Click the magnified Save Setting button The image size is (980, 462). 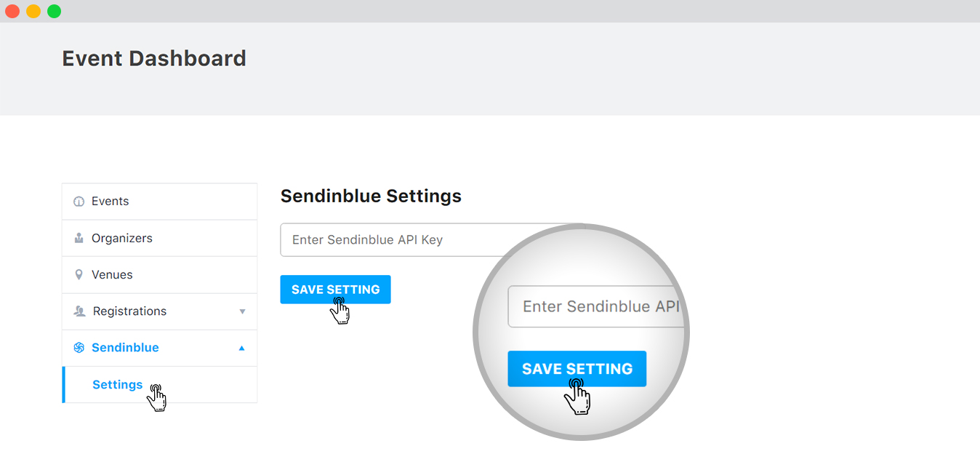coord(577,369)
